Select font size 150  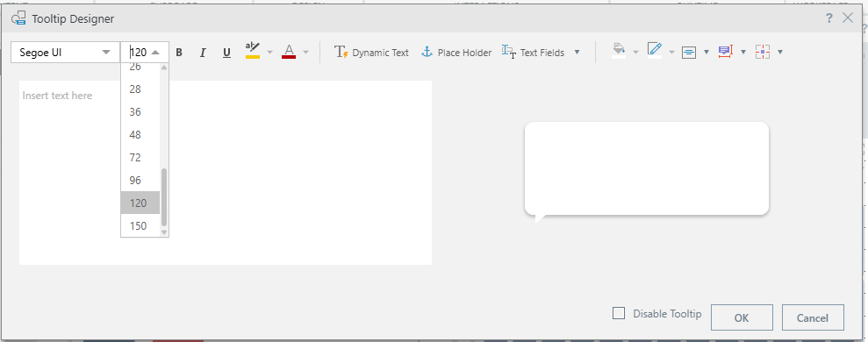tap(140, 225)
